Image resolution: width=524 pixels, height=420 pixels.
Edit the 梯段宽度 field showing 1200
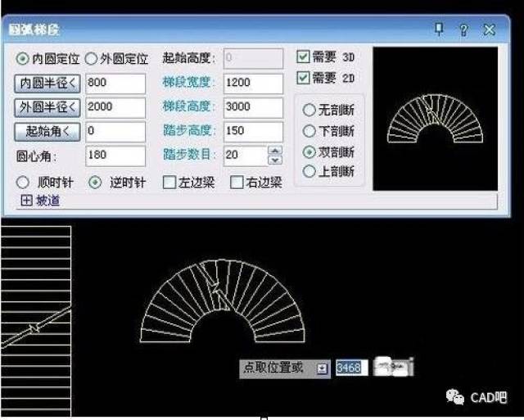[253, 84]
